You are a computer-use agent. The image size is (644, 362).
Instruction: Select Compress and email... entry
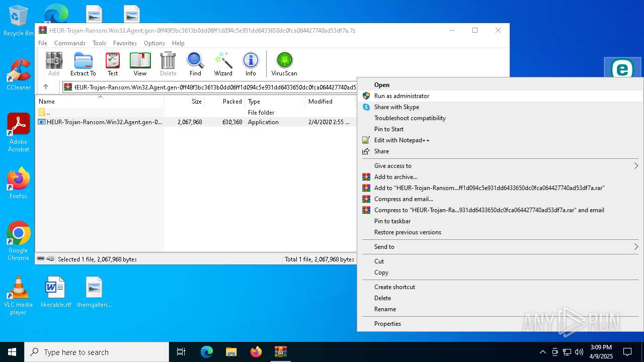click(501, 199)
